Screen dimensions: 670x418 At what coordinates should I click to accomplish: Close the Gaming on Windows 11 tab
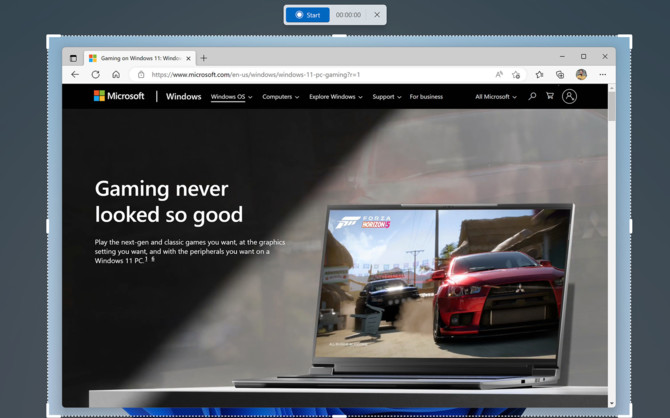click(188, 58)
